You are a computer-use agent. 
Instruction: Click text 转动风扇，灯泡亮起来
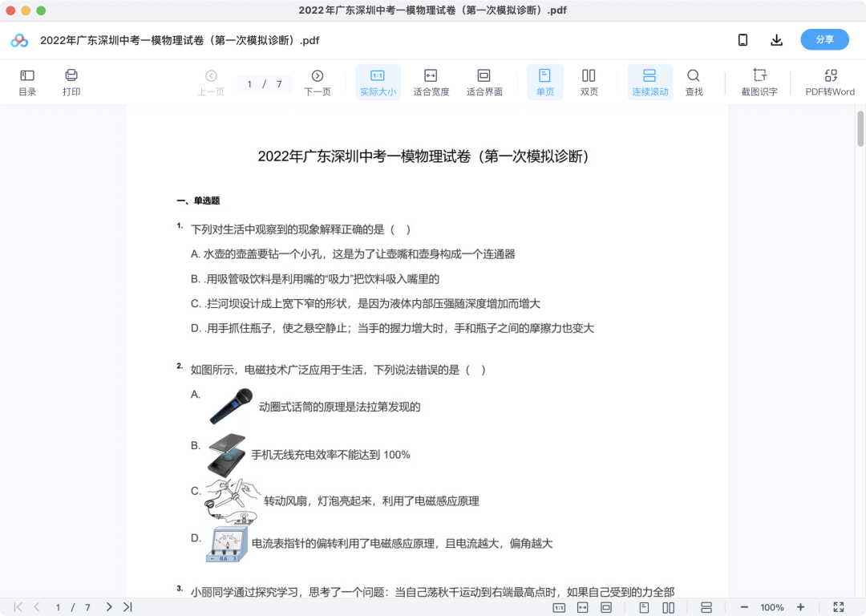tap(371, 501)
